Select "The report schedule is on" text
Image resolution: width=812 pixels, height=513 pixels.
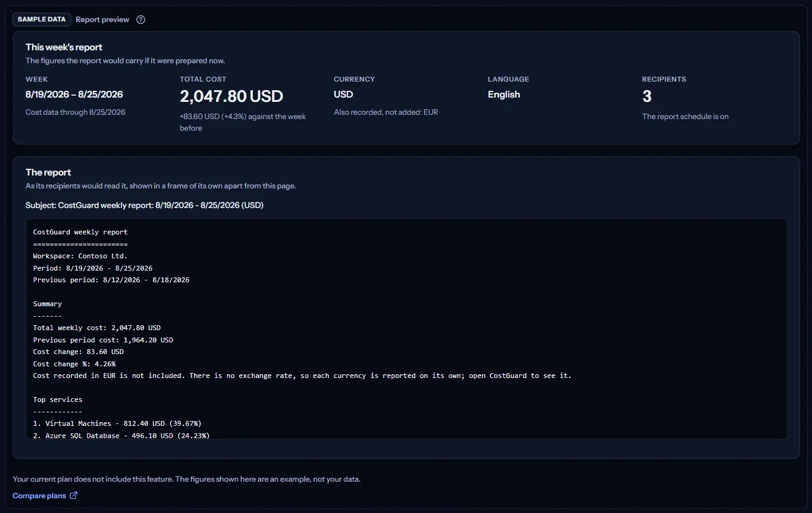coord(686,117)
